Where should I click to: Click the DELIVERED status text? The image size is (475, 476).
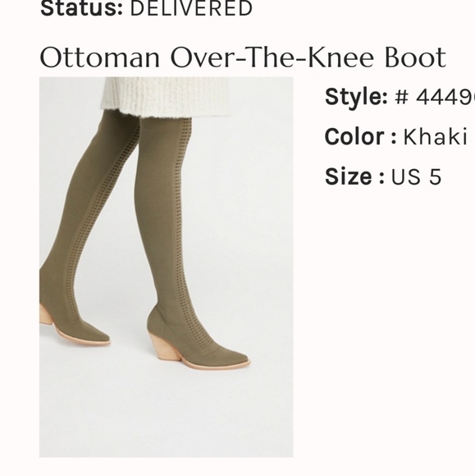pyautogui.click(x=191, y=8)
